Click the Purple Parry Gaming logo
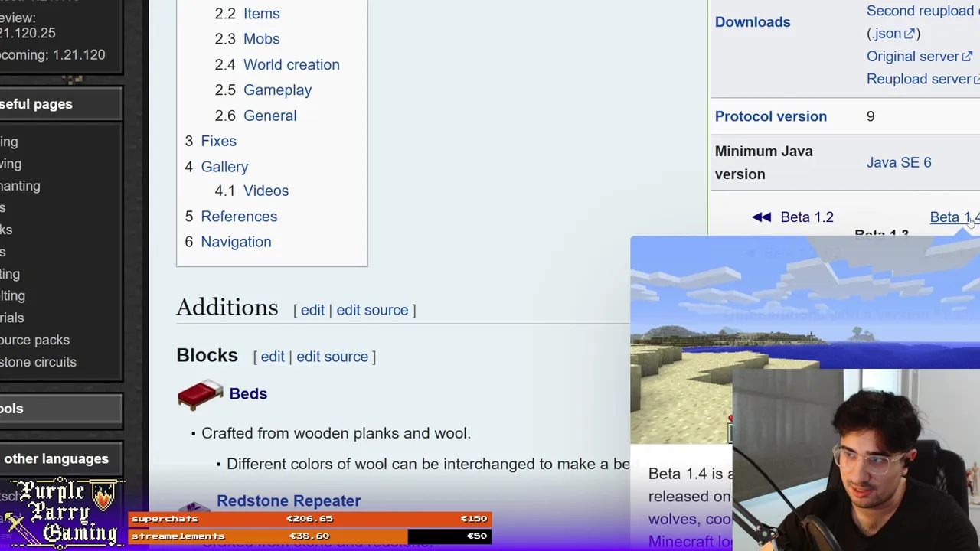The image size is (980, 551). [x=61, y=513]
